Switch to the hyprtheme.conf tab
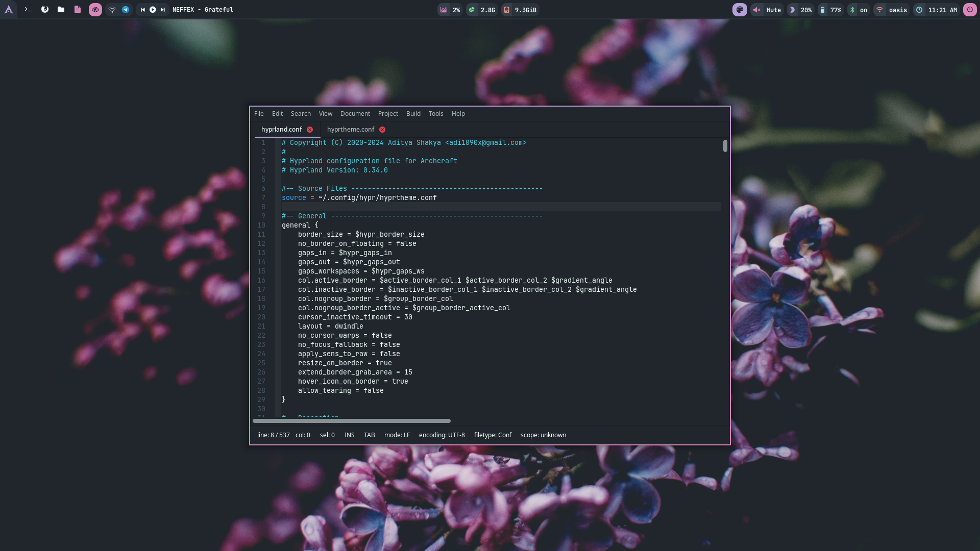The image size is (980, 551). pyautogui.click(x=350, y=130)
